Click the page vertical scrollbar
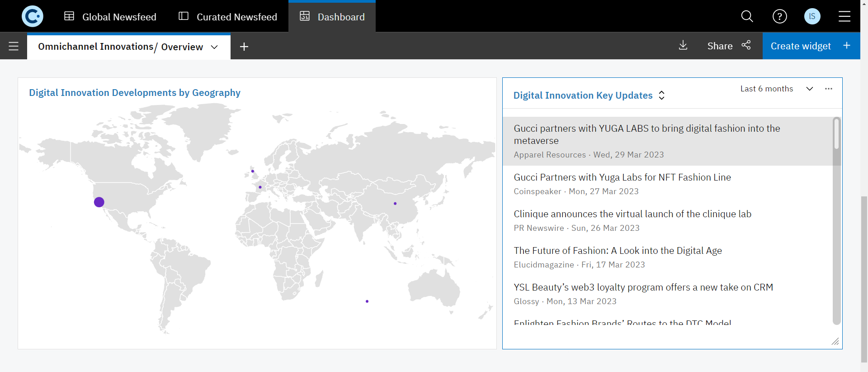 click(x=864, y=279)
